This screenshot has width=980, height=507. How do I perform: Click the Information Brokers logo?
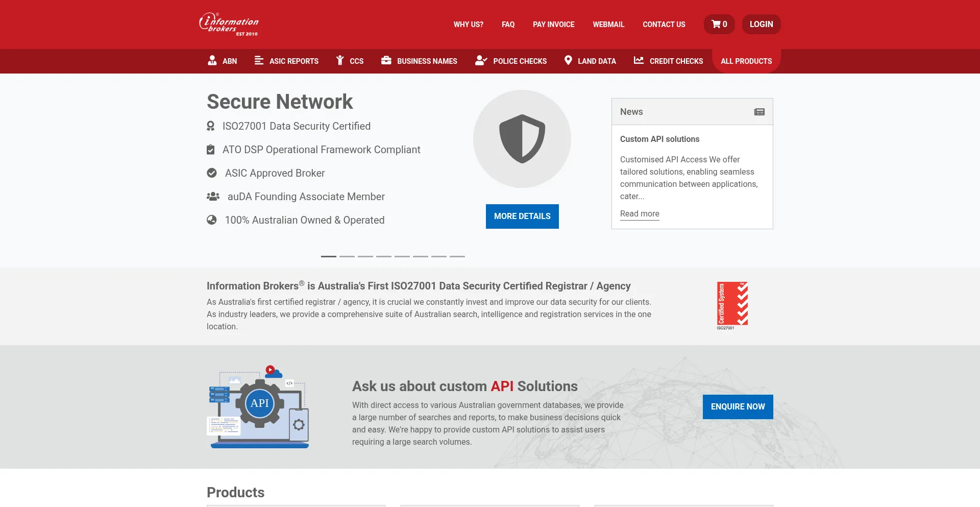[x=229, y=24]
